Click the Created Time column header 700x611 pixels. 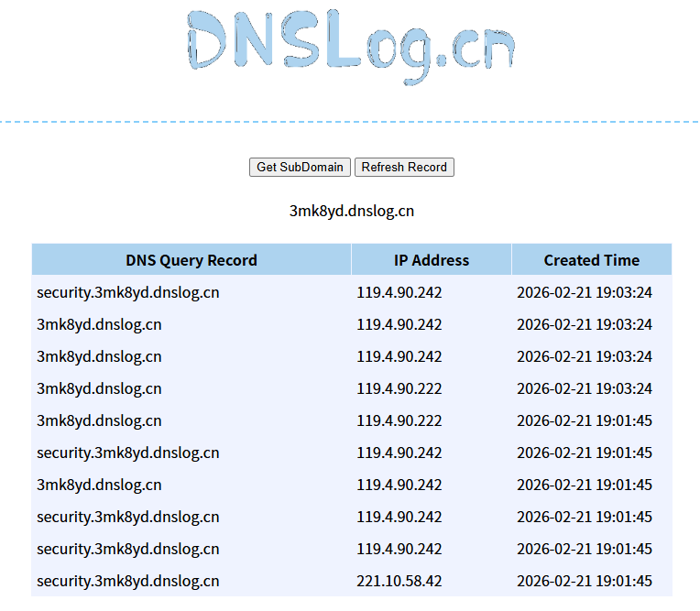point(592,260)
